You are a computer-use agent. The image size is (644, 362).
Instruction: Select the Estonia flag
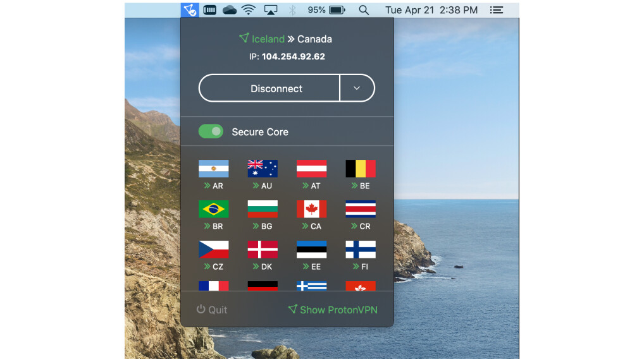(312, 250)
